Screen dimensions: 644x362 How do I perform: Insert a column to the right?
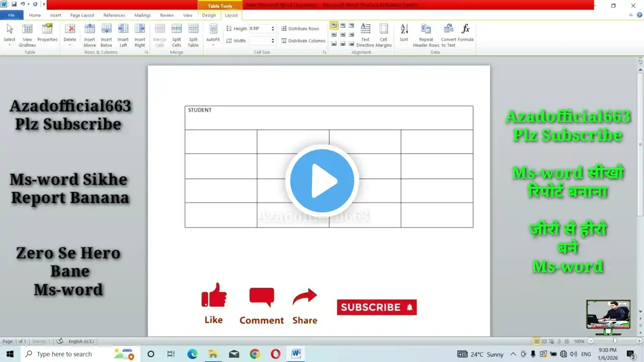pyautogui.click(x=140, y=35)
